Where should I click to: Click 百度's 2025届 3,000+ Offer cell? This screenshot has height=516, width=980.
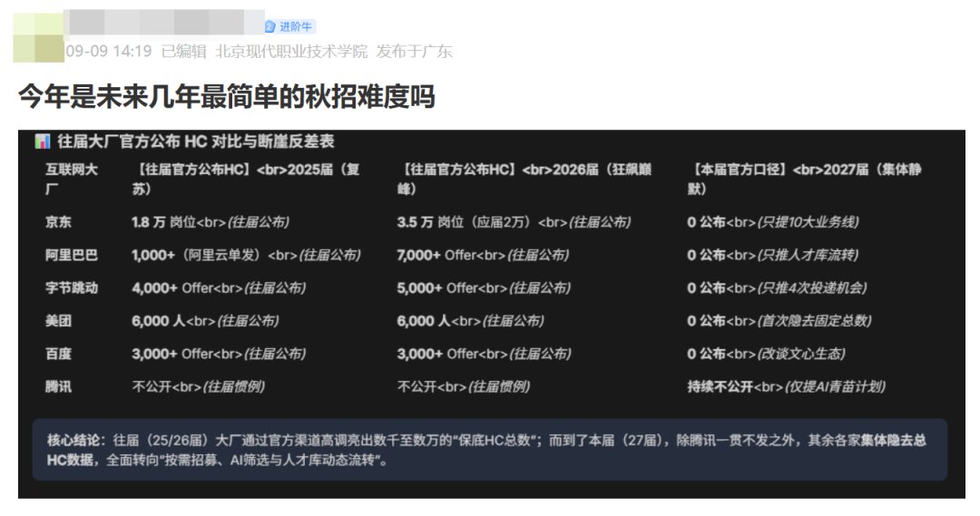(219, 355)
